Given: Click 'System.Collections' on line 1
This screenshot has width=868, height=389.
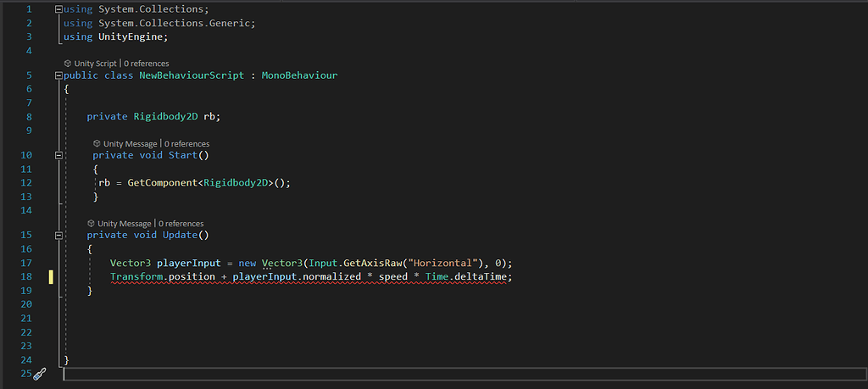Looking at the screenshot, I should point(151,9).
